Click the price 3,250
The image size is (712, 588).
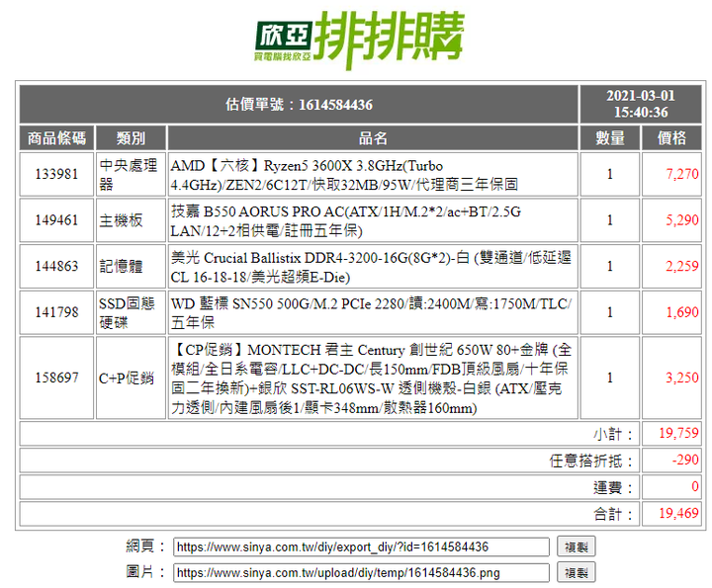(x=681, y=378)
